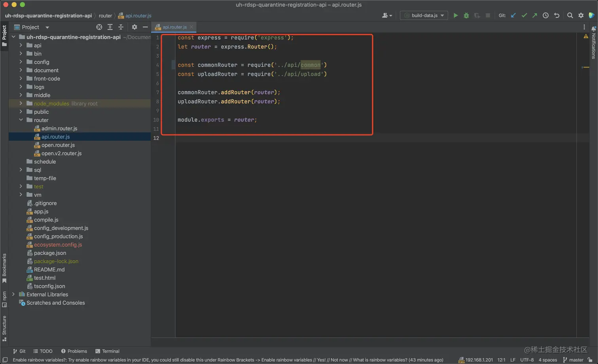This screenshot has width=598, height=364.
Task: Expand the sql folder
Action: point(21,170)
